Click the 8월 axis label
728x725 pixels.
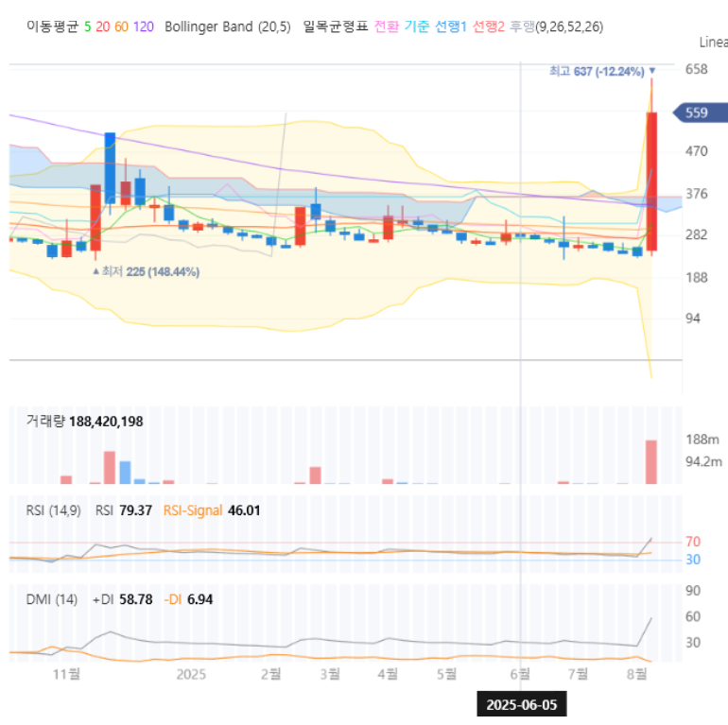636,674
